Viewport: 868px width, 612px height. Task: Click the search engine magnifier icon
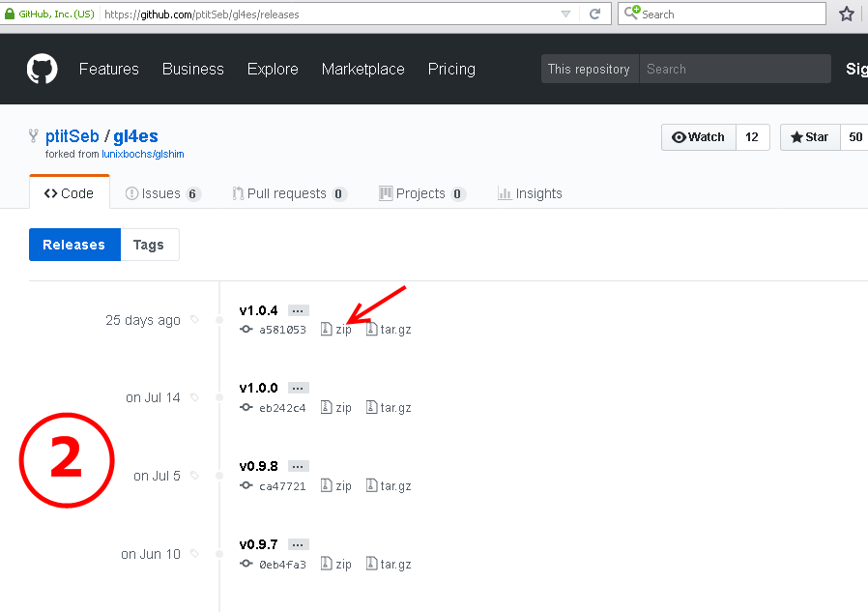tap(631, 13)
